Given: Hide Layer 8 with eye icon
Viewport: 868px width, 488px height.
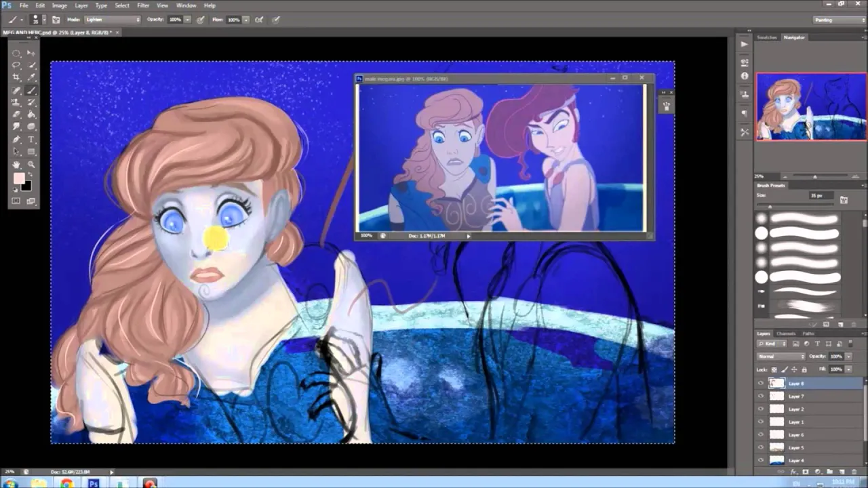Looking at the screenshot, I should pyautogui.click(x=761, y=383).
